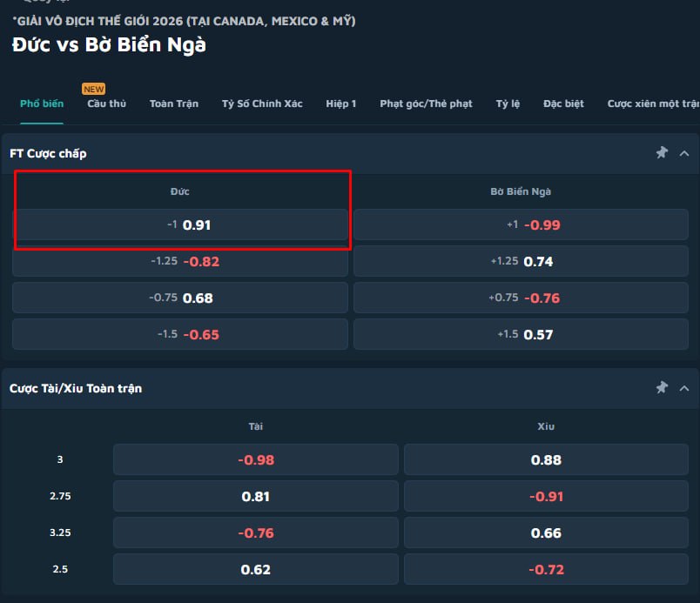This screenshot has width=700, height=603.
Task: Click the Tài column header
Action: [256, 426]
